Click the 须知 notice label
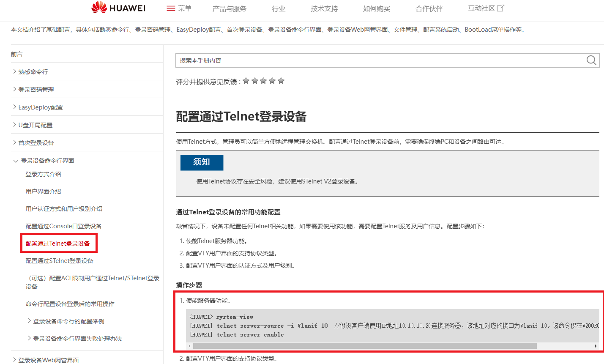The image size is (604, 364). pyautogui.click(x=202, y=162)
